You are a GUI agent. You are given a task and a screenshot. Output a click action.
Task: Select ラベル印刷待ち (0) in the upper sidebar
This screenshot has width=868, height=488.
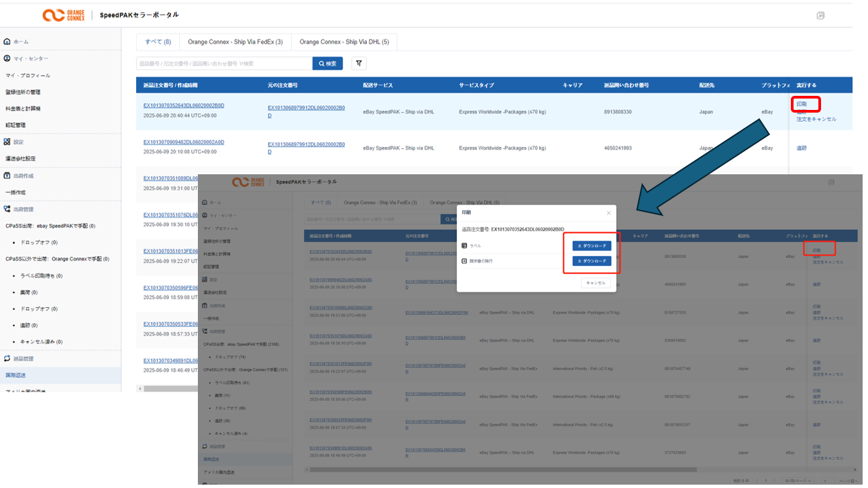coord(41,276)
